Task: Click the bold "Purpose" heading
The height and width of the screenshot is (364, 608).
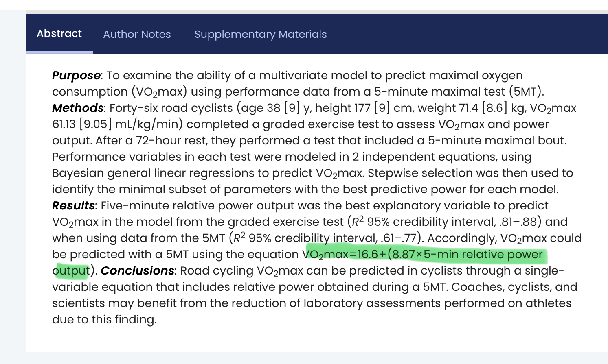Action: tap(76, 76)
